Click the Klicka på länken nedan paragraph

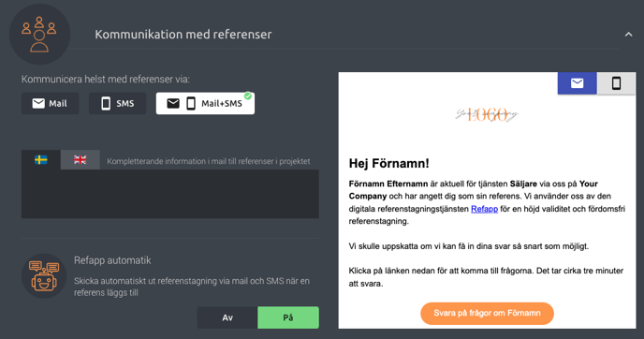pos(486,277)
